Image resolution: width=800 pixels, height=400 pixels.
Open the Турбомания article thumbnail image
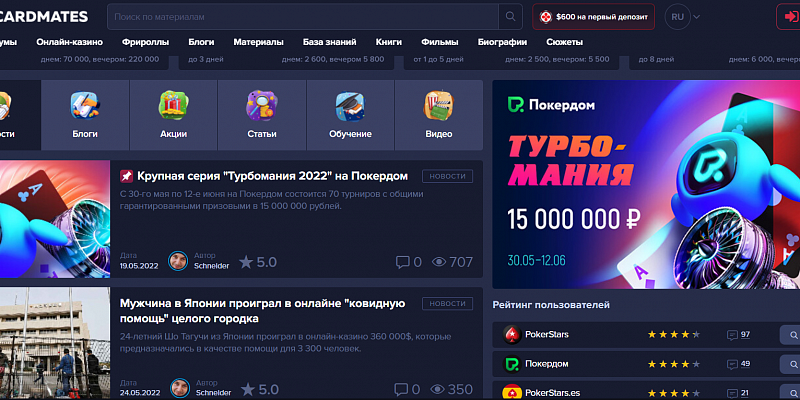coord(55,219)
